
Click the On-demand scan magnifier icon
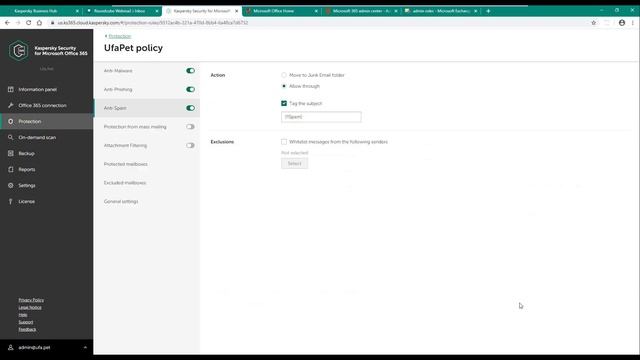tap(11, 137)
